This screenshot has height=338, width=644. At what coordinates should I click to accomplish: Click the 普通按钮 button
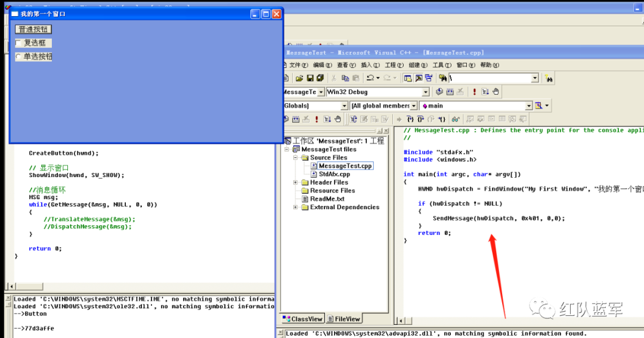pyautogui.click(x=33, y=29)
